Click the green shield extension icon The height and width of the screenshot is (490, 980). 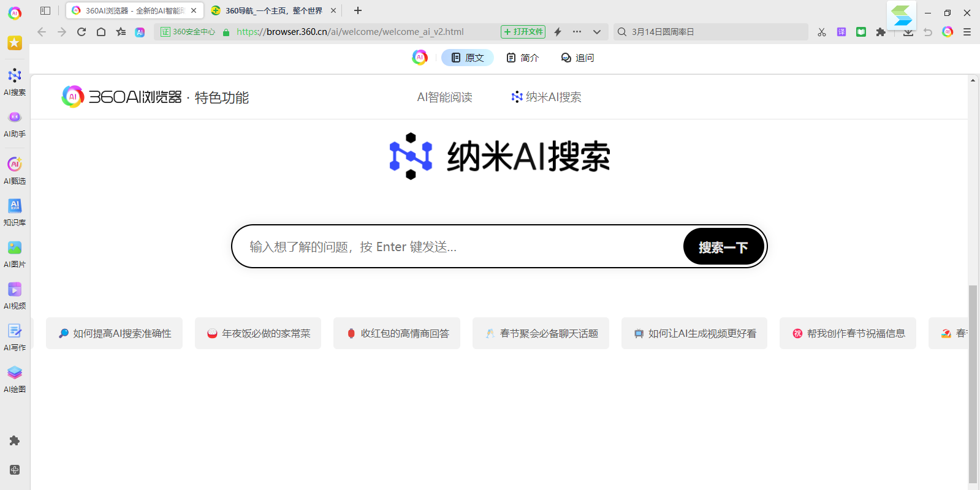click(x=861, y=32)
